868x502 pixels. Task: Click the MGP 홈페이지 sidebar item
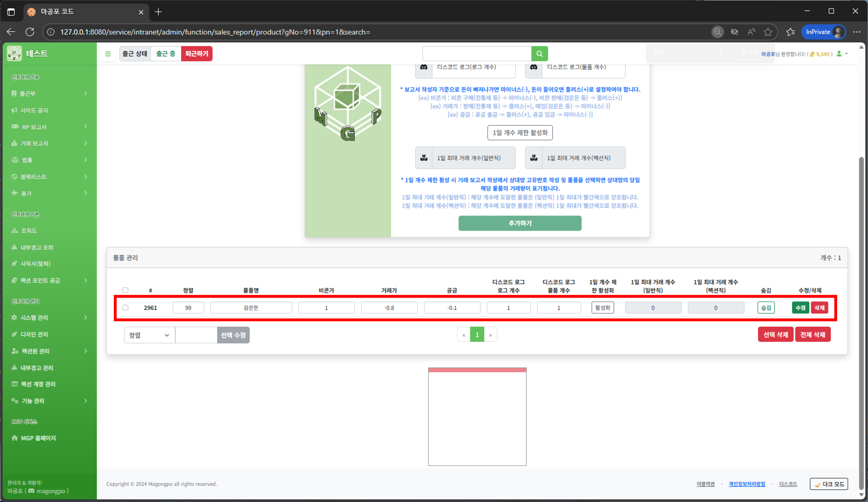tap(38, 438)
